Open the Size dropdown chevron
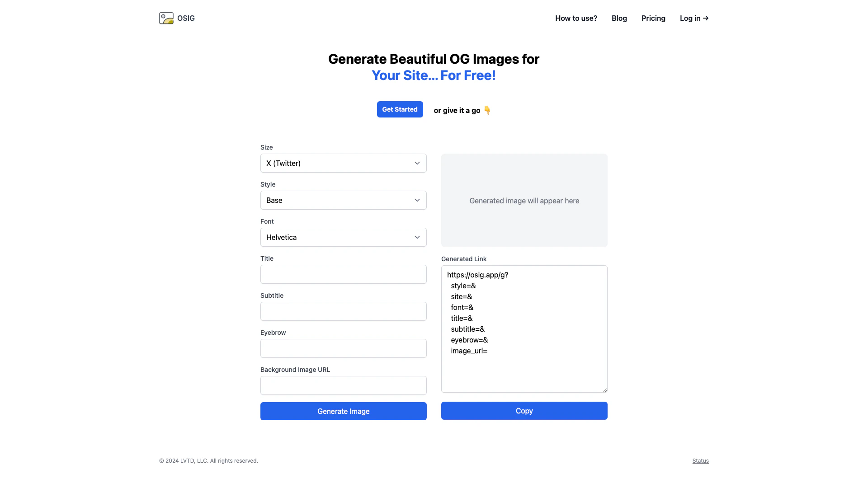The height and width of the screenshot is (488, 868). 417,163
